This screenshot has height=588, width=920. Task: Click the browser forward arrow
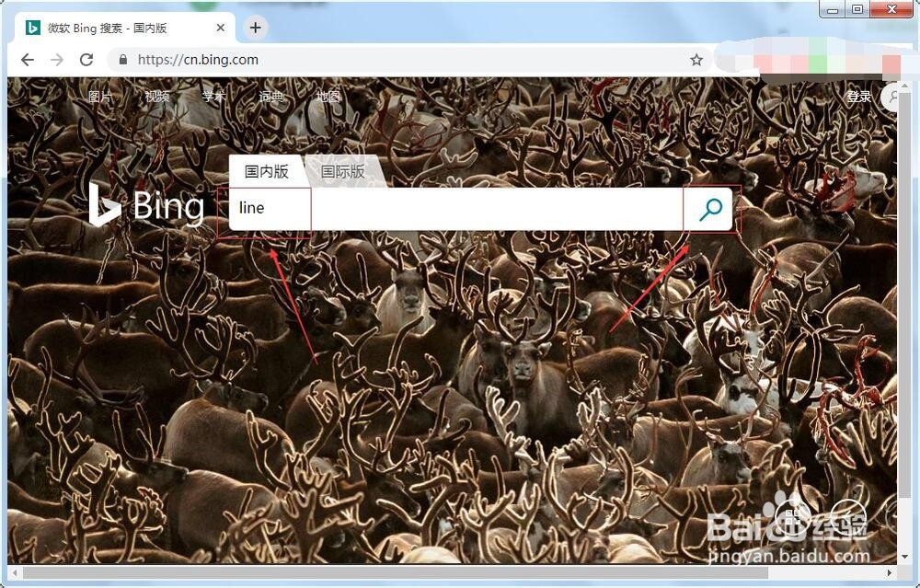[x=57, y=59]
